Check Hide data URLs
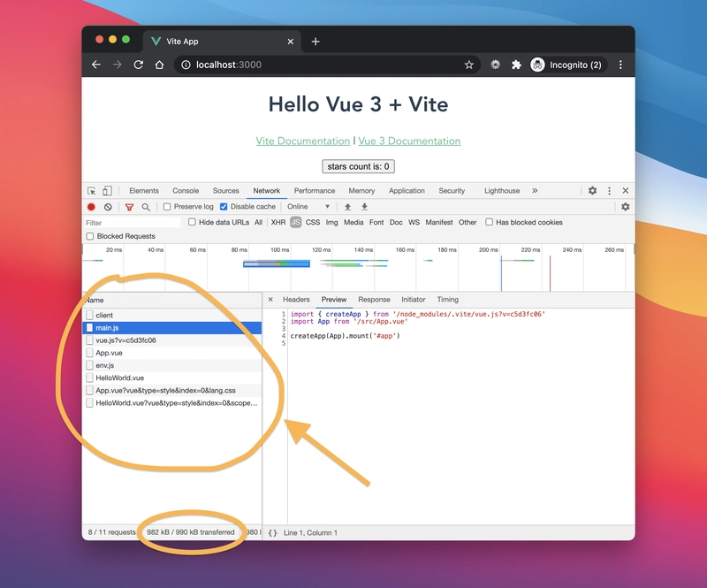 point(192,222)
